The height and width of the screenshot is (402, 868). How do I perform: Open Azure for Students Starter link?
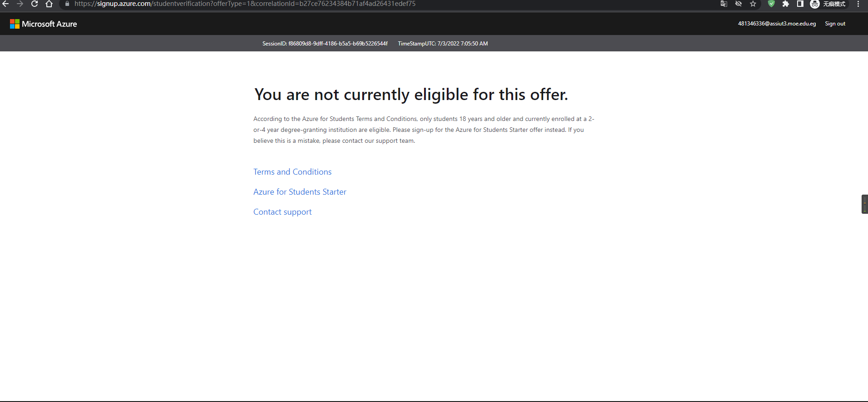(x=299, y=192)
